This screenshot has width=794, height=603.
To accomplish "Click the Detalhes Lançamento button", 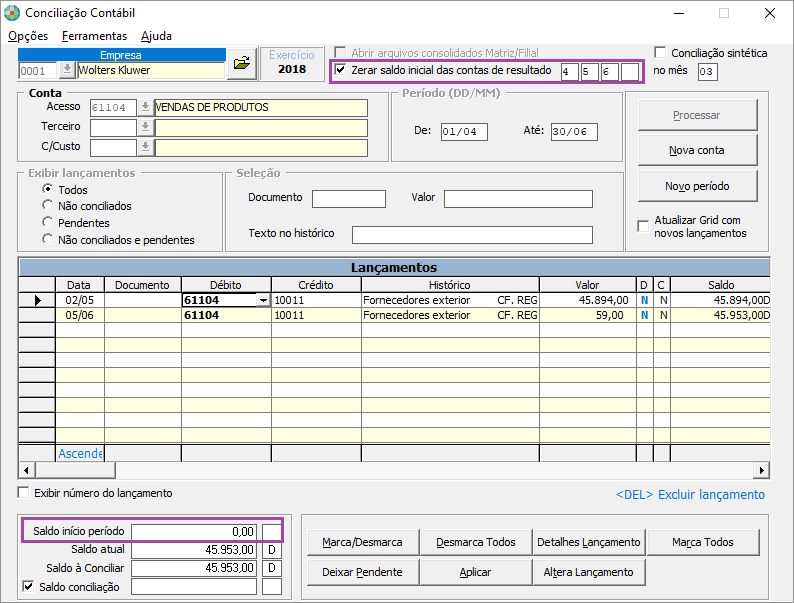I will pyautogui.click(x=588, y=542).
